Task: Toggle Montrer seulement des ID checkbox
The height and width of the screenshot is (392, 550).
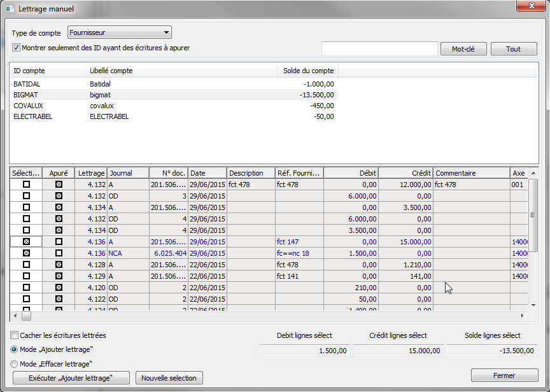Action: pos(17,48)
